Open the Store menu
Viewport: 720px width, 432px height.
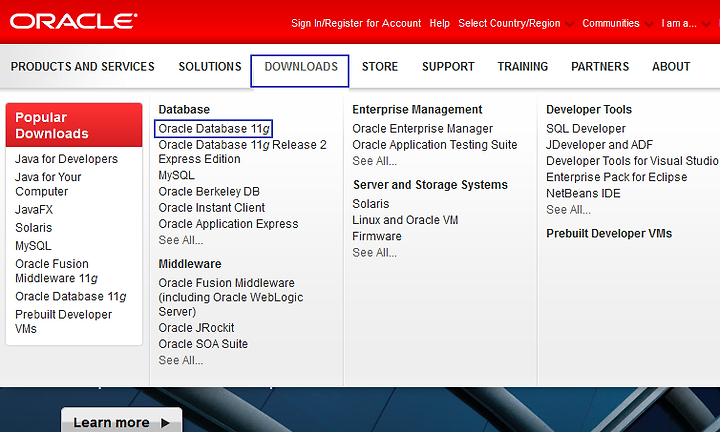(x=380, y=67)
